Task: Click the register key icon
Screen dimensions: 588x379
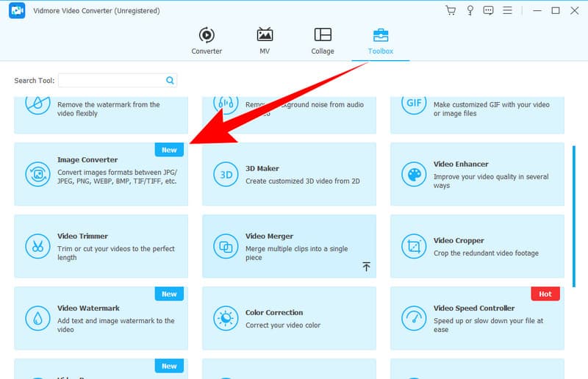Action: (x=469, y=10)
